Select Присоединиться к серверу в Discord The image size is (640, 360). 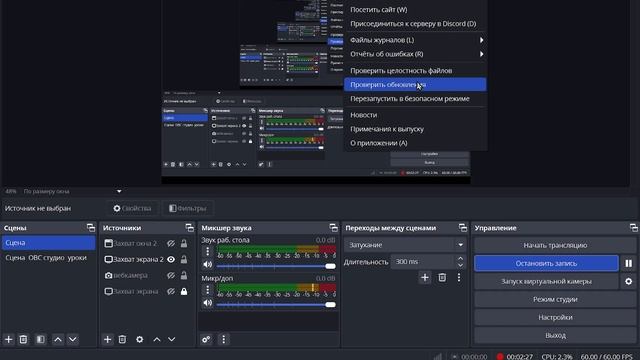tap(415, 24)
